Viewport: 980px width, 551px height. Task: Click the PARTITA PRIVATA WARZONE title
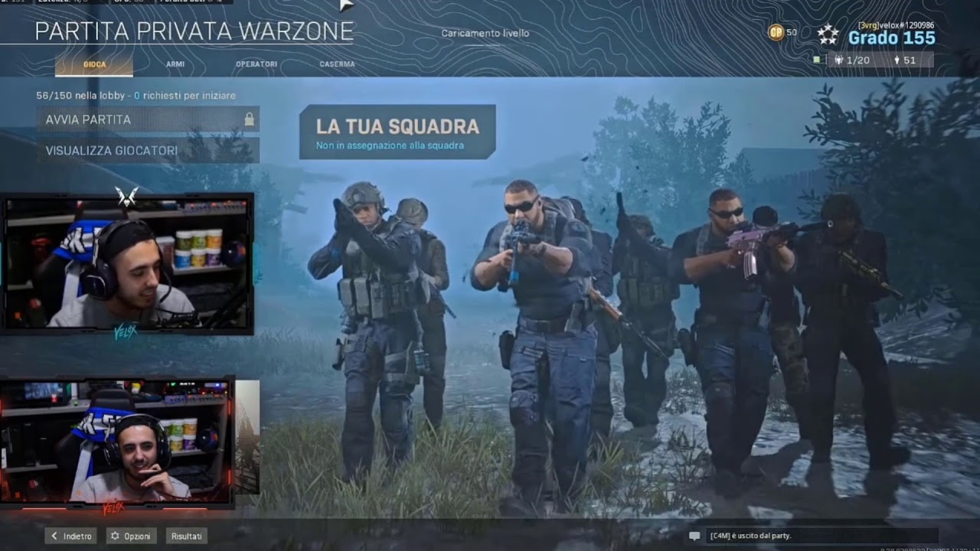click(194, 31)
